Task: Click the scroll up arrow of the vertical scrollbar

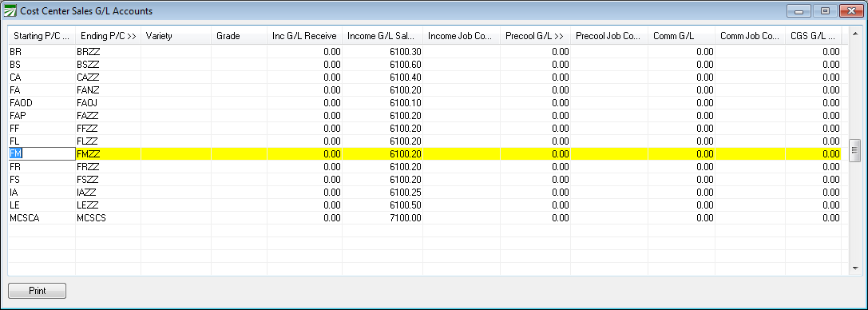Action: pos(854,33)
